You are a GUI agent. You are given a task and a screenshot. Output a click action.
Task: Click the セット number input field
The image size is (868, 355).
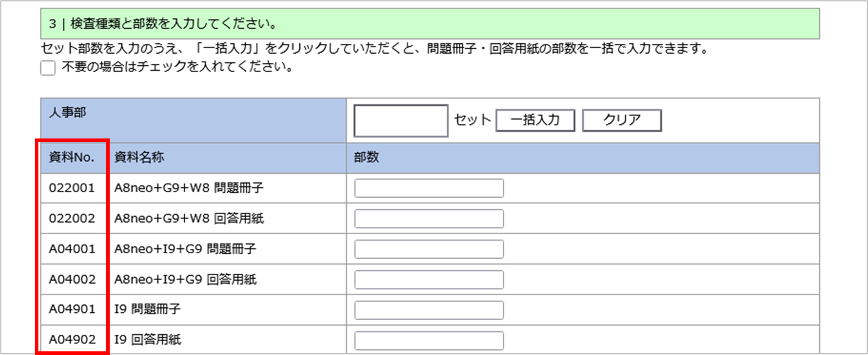pyautogui.click(x=401, y=121)
